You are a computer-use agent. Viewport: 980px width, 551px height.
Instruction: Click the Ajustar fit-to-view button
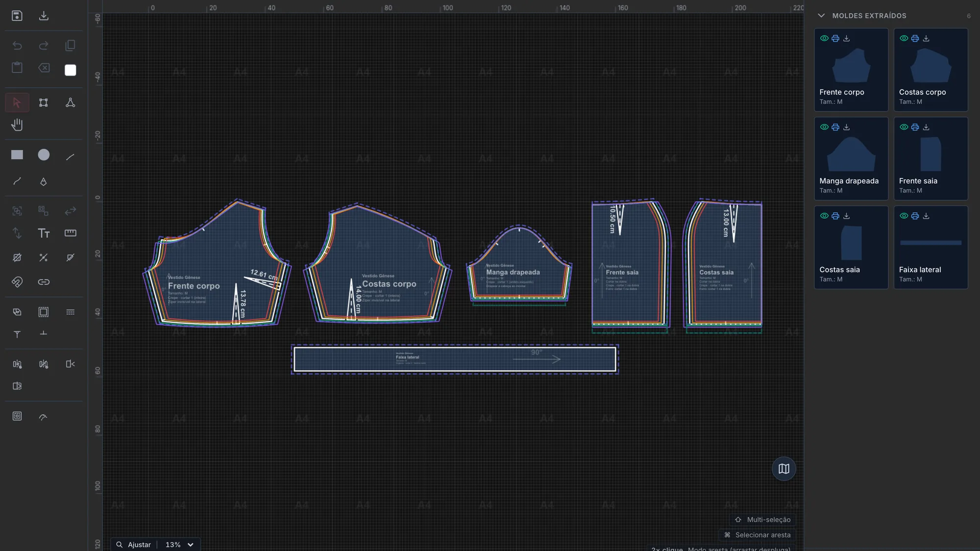(134, 545)
